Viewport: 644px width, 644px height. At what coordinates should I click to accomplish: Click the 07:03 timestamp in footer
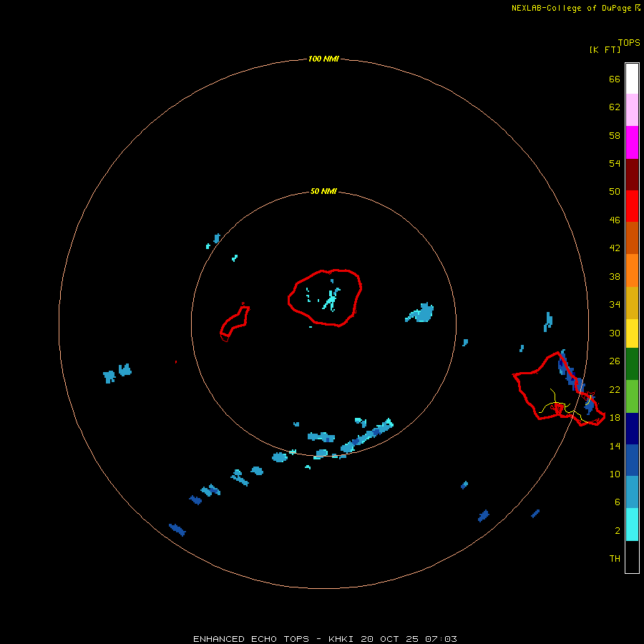[x=441, y=639]
